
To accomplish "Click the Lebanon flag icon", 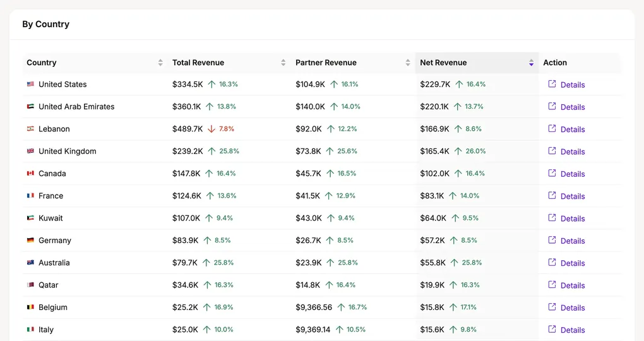I will point(30,129).
